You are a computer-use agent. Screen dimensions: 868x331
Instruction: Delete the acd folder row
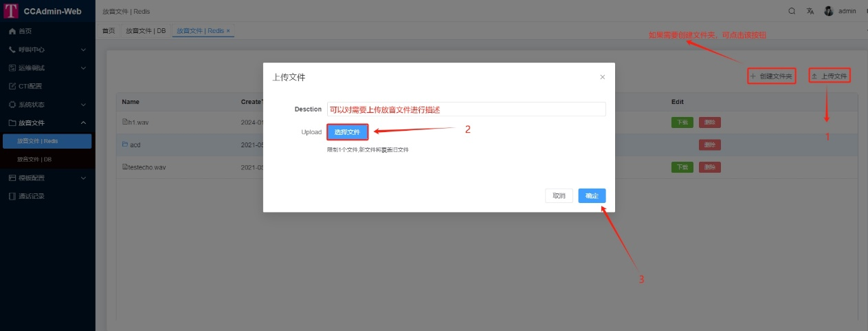[x=710, y=145]
